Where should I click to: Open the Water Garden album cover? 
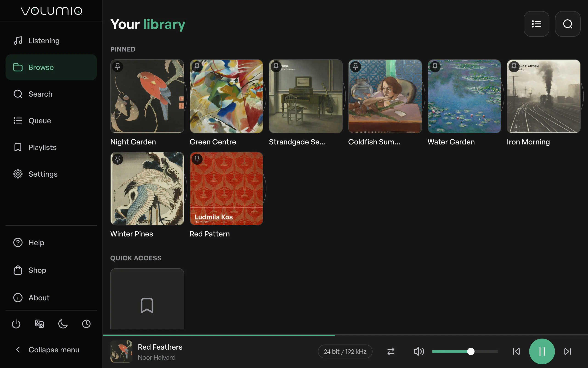464,96
